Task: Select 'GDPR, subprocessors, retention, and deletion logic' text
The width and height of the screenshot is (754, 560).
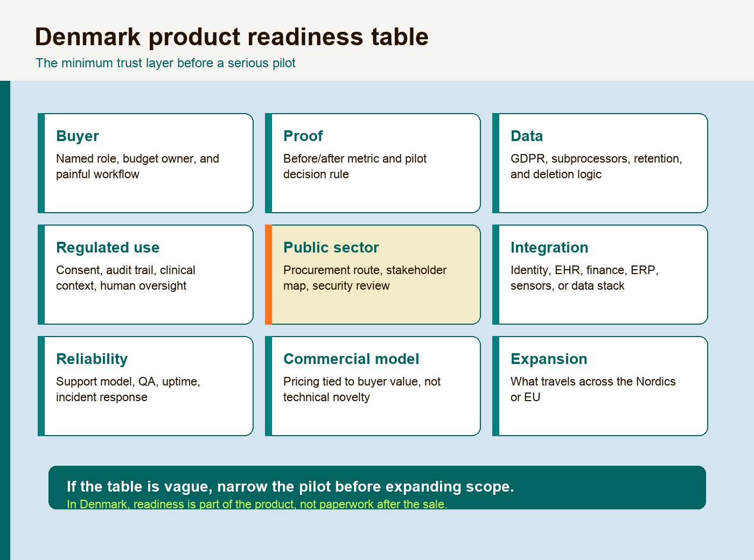Action: pyautogui.click(x=596, y=166)
